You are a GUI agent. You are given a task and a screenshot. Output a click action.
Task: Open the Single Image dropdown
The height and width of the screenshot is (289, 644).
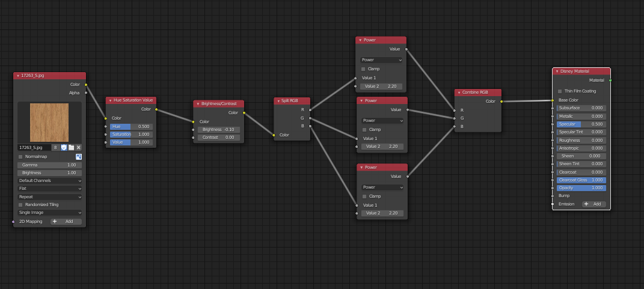[49, 213]
